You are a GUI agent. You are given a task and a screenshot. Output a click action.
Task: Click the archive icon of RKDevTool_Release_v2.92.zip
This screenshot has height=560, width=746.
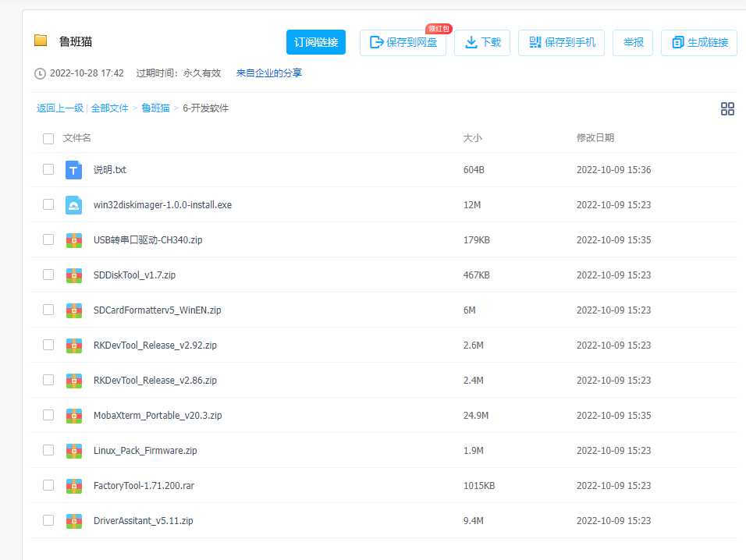74,346
